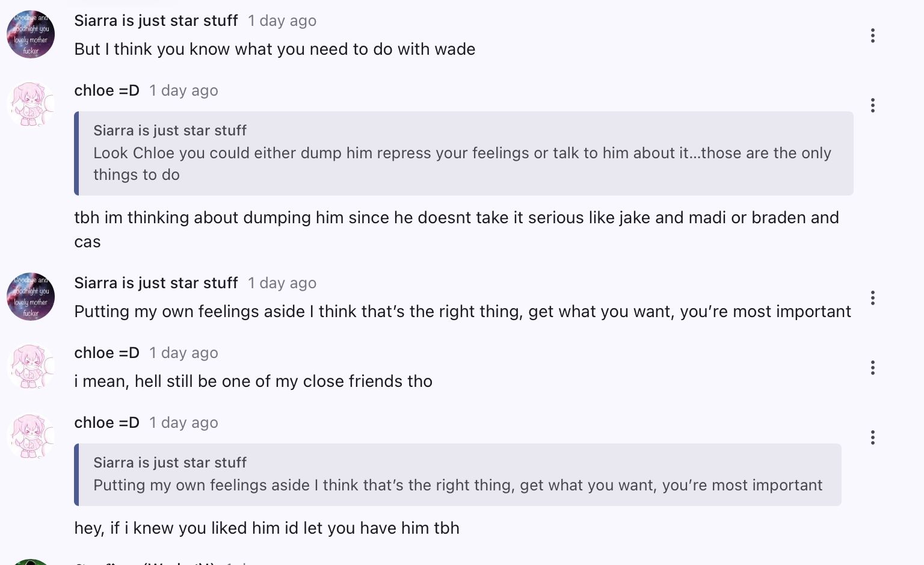Viewport: 924px width, 565px height.
Task: Click Siarra's avatar by original 'Putting my own feelings' message
Action: (31, 297)
